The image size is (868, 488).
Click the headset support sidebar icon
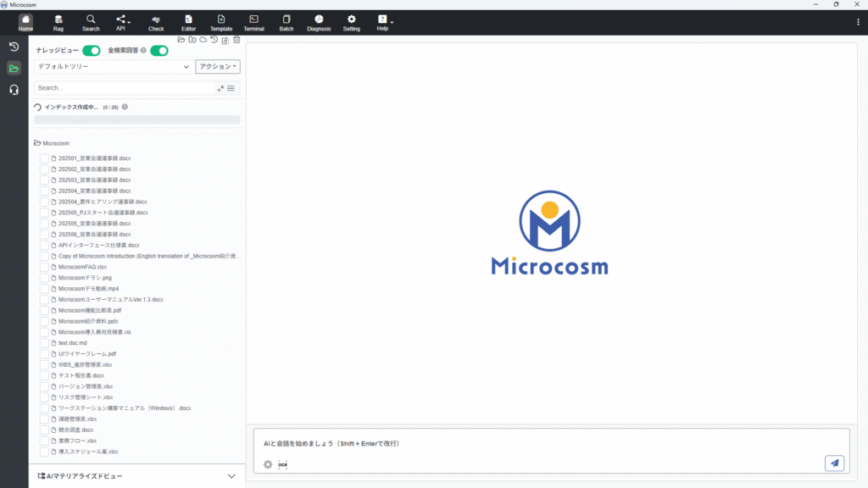pyautogui.click(x=14, y=90)
